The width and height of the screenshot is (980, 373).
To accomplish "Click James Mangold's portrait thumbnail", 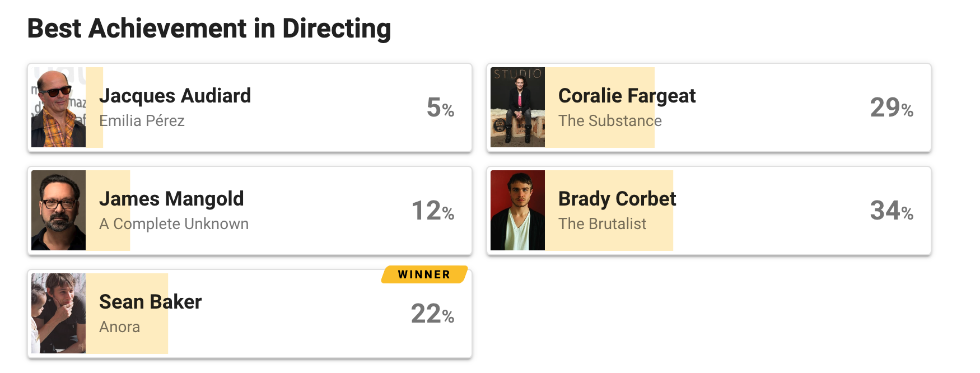I will tap(58, 211).
